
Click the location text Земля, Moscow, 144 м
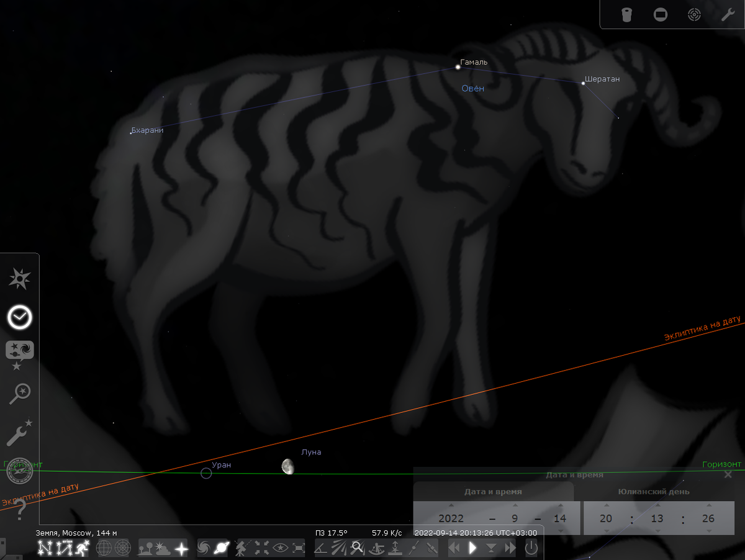(x=78, y=533)
